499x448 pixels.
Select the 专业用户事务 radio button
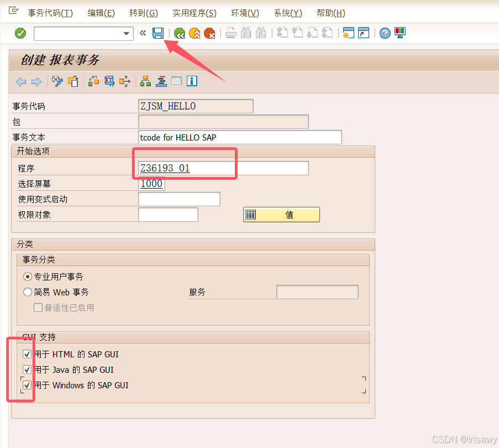[28, 277]
